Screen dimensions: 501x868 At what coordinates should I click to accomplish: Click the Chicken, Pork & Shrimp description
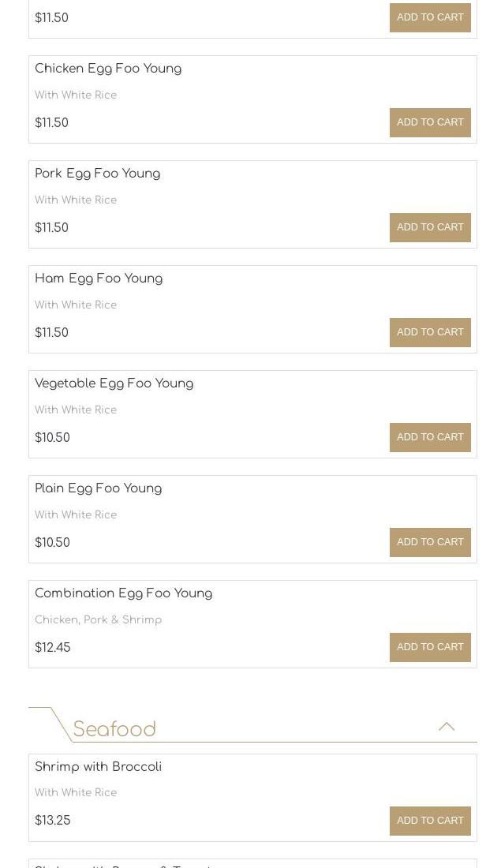tap(98, 620)
